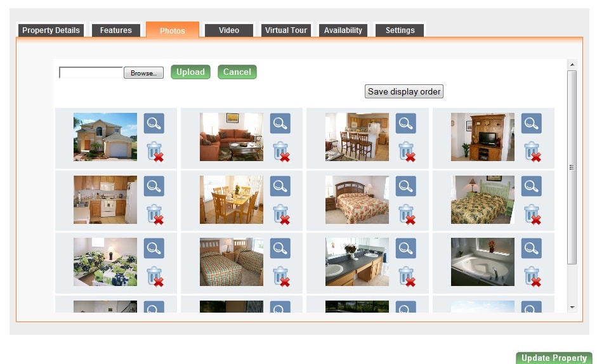Select the breakfast bar stools thumbnail

[x=357, y=137]
